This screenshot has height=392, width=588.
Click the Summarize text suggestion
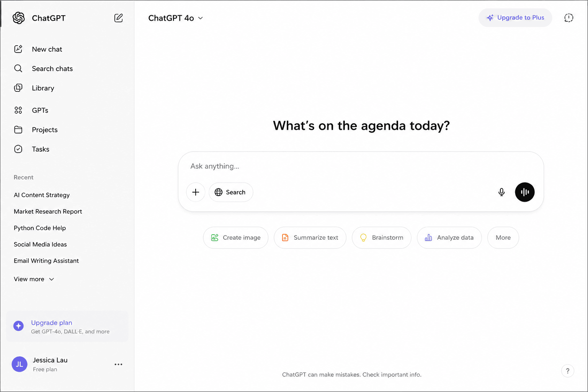(310, 238)
